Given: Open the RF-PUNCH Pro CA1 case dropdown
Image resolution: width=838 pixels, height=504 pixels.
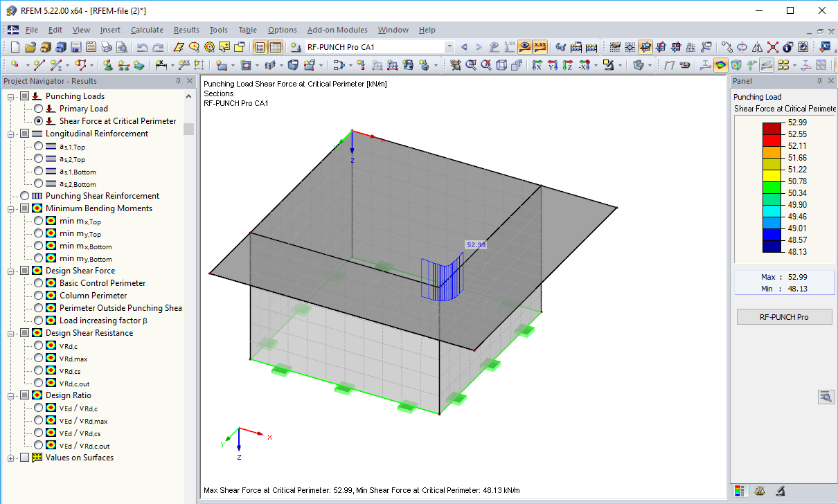Looking at the screenshot, I should 448,46.
